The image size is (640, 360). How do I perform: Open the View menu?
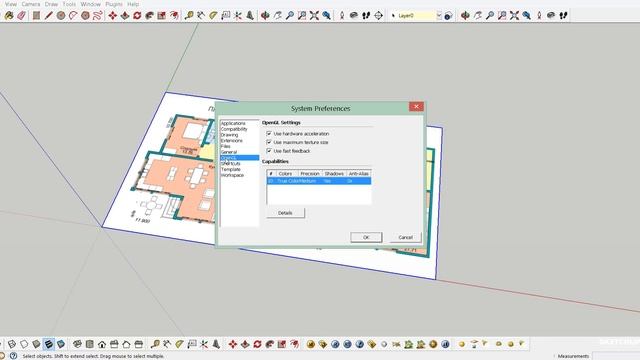[11, 4]
